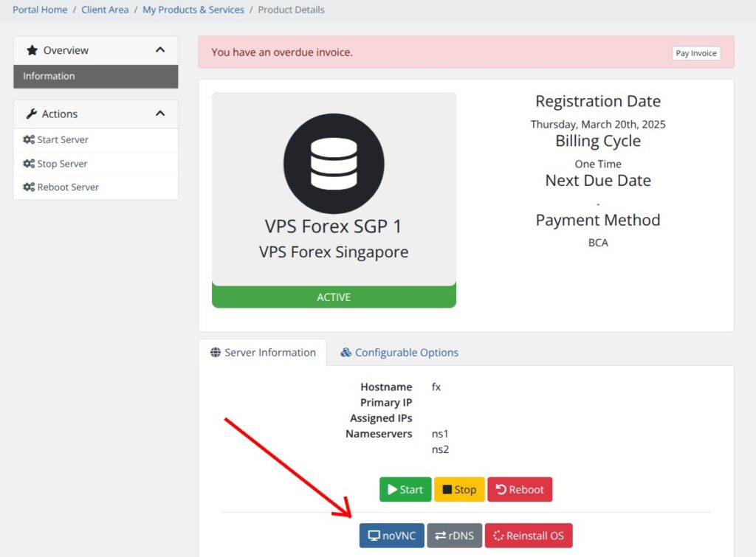Click the ACTIVE status banner on the product card
The width and height of the screenshot is (756, 557).
(x=334, y=297)
